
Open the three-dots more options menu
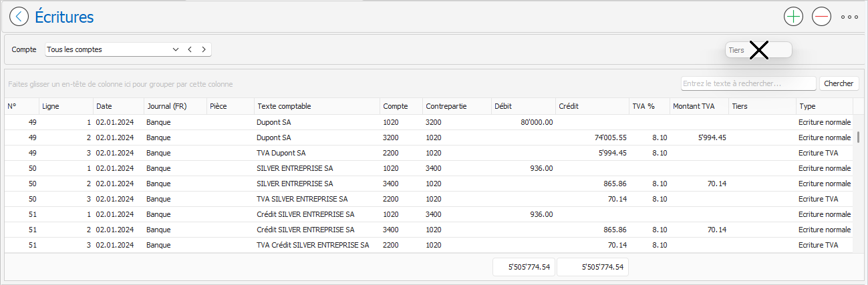point(849,17)
